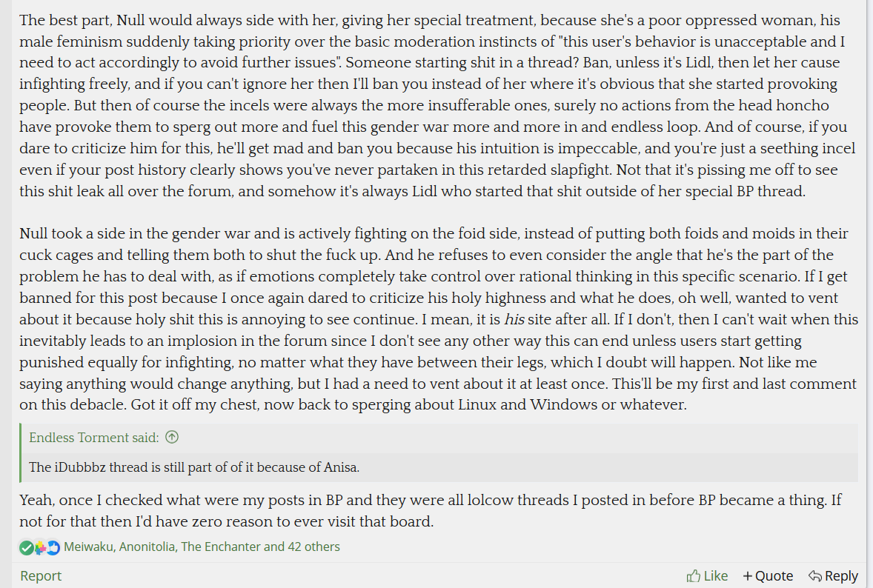Click the thumbs-up icon on the Like button
Image resolution: width=873 pixels, height=588 pixels.
(694, 576)
